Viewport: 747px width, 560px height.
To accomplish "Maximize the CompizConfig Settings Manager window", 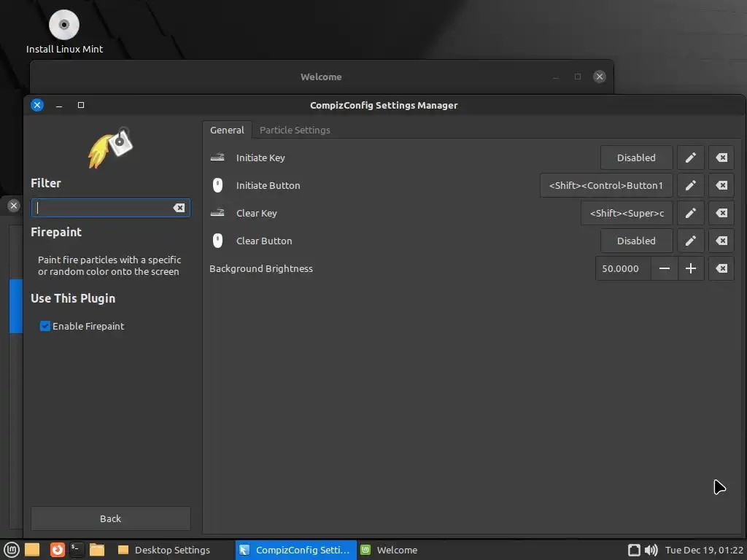I will click(x=81, y=105).
